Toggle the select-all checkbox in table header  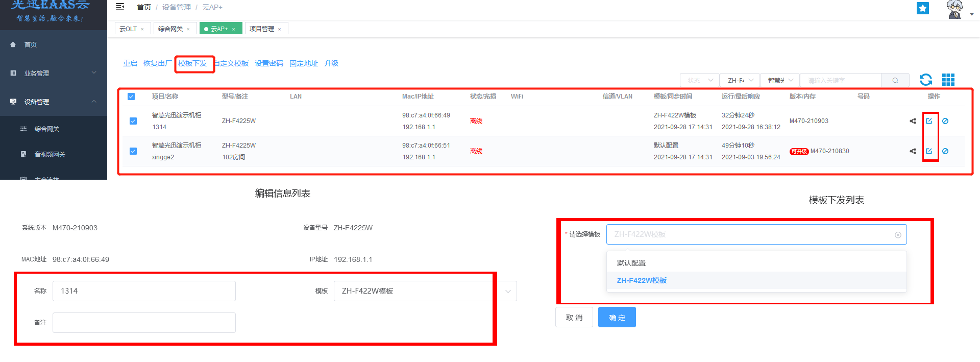point(131,96)
